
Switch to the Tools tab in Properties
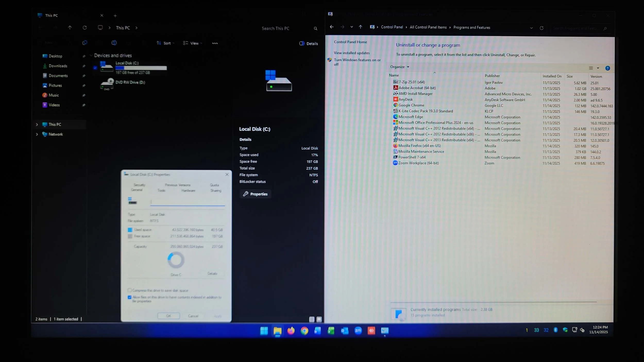pyautogui.click(x=161, y=191)
